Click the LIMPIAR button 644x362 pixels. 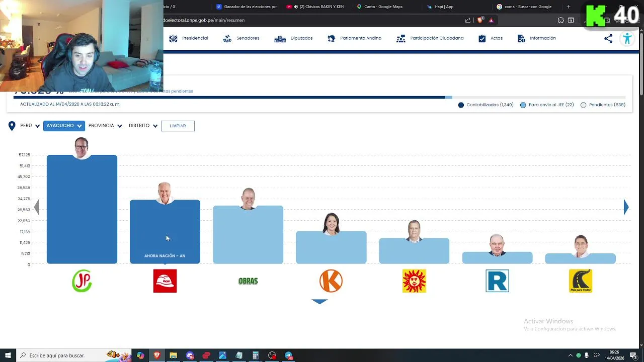(x=178, y=126)
